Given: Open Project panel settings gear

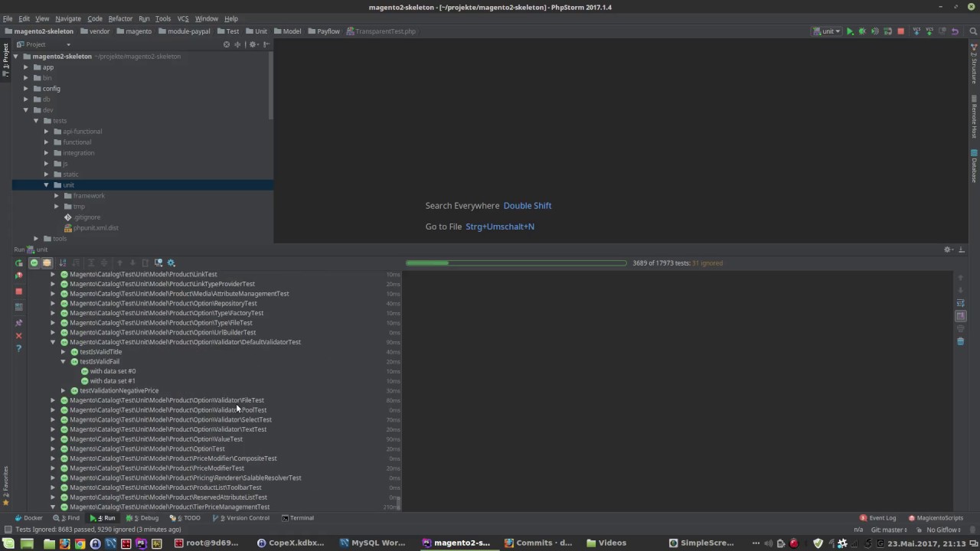Looking at the screenshot, I should [x=253, y=44].
